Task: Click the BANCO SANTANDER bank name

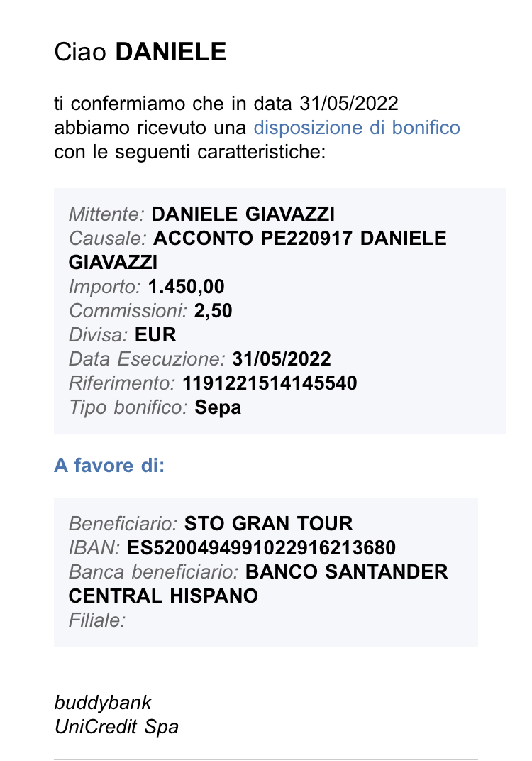Action: pos(347,571)
